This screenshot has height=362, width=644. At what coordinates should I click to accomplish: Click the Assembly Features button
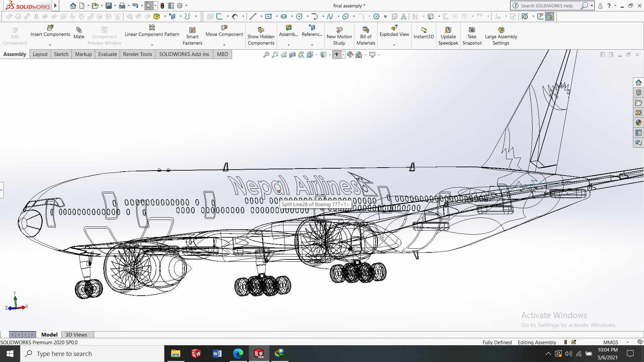288,31
